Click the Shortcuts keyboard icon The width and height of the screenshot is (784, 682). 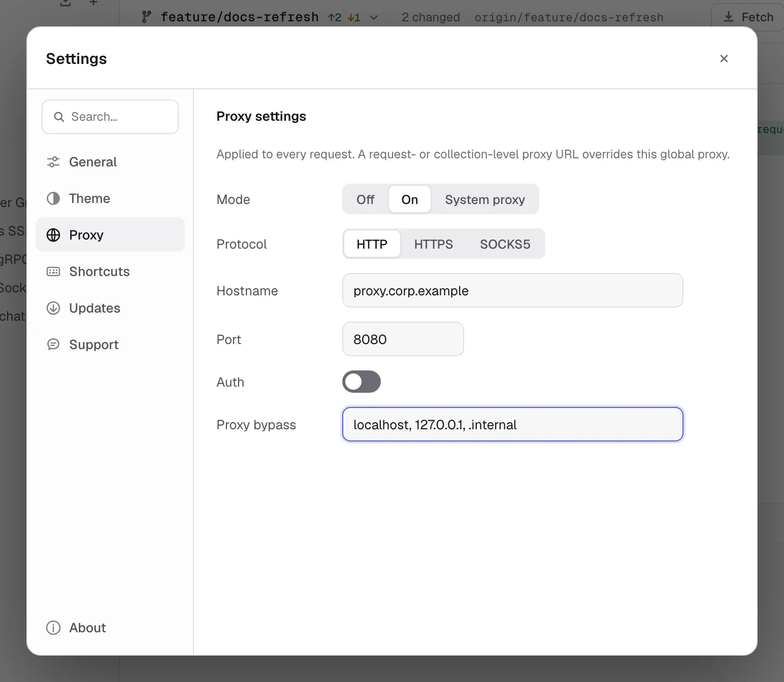coord(53,271)
